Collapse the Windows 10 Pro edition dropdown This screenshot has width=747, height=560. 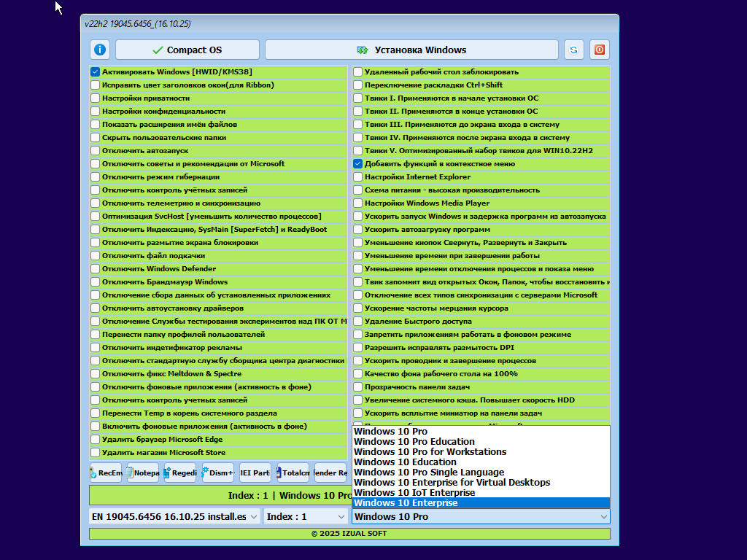[603, 516]
